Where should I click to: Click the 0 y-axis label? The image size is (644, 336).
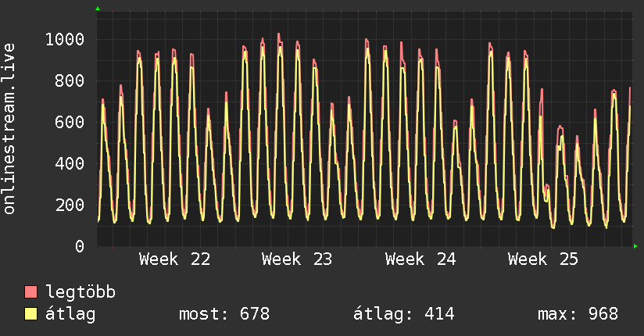(x=80, y=246)
